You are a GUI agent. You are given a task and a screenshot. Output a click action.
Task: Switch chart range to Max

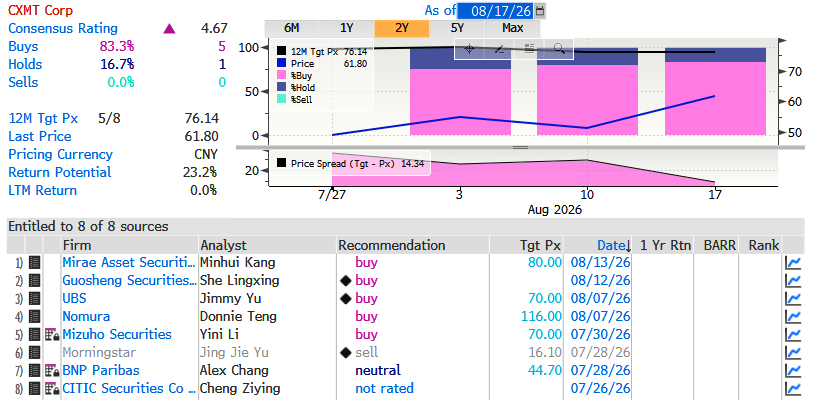[x=513, y=28]
